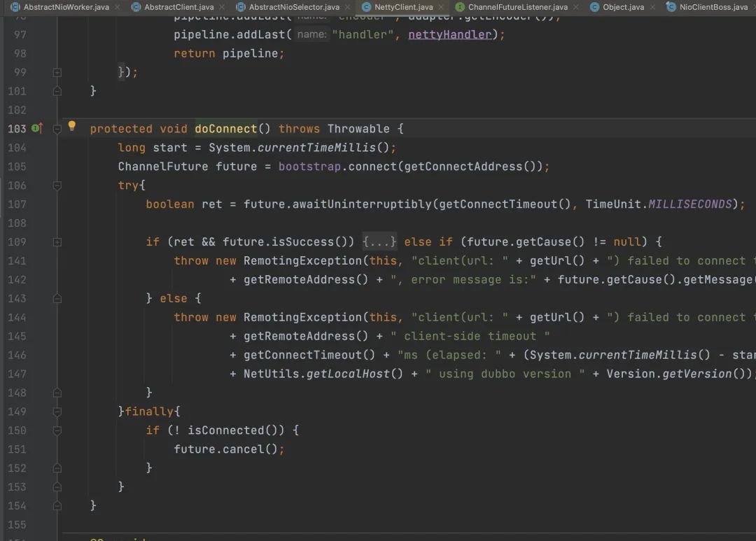
Task: Collapse the if block at line 150
Action: [57, 430]
